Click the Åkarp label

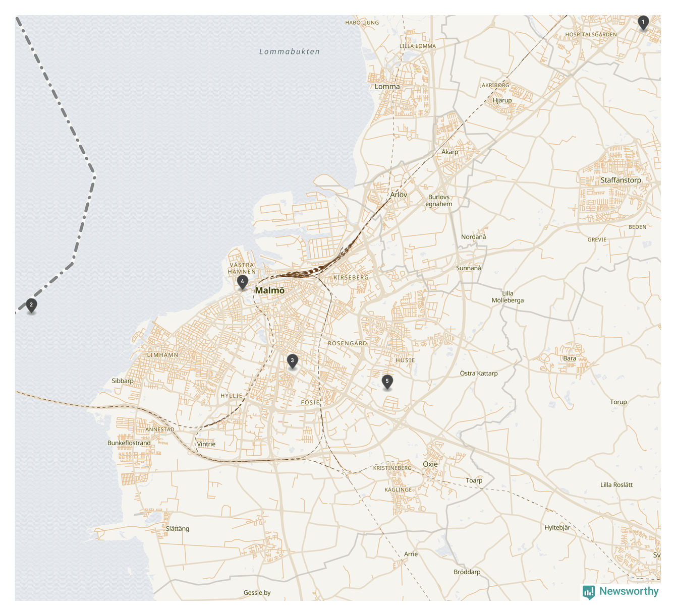pos(450,152)
